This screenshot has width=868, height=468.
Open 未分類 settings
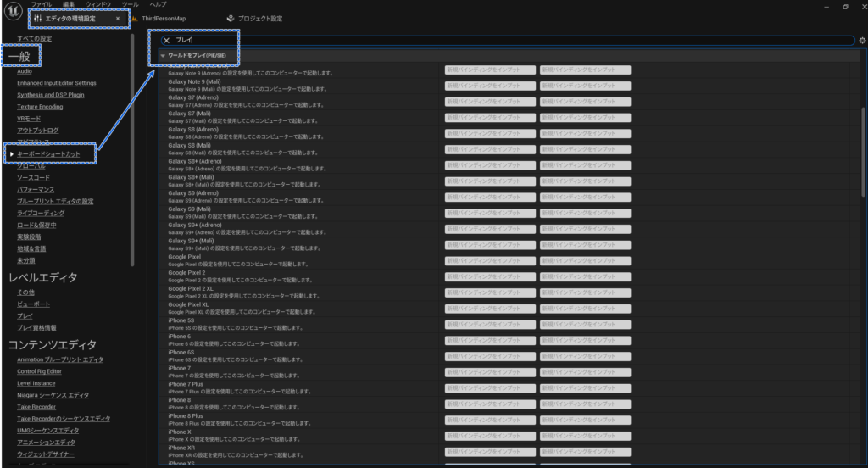(26, 260)
